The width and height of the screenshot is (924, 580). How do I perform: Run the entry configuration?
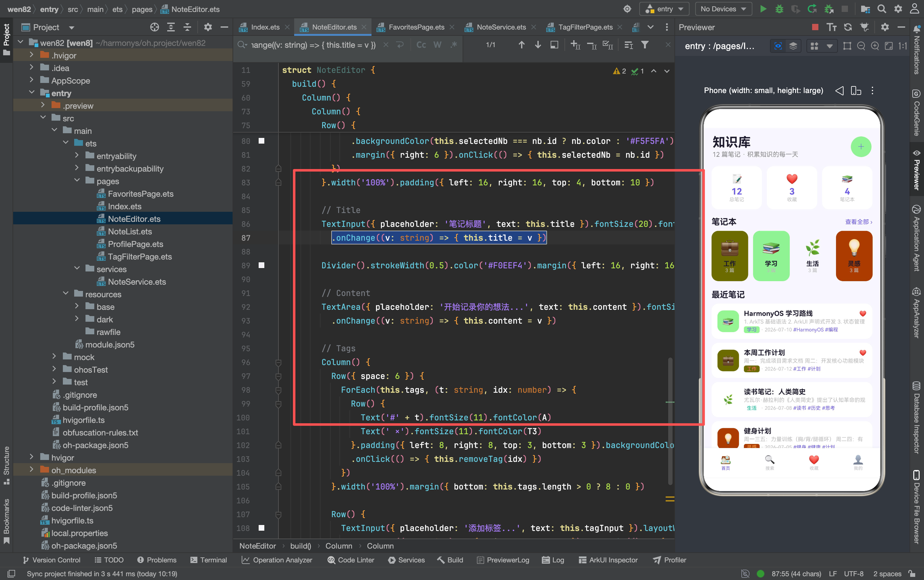coord(763,9)
